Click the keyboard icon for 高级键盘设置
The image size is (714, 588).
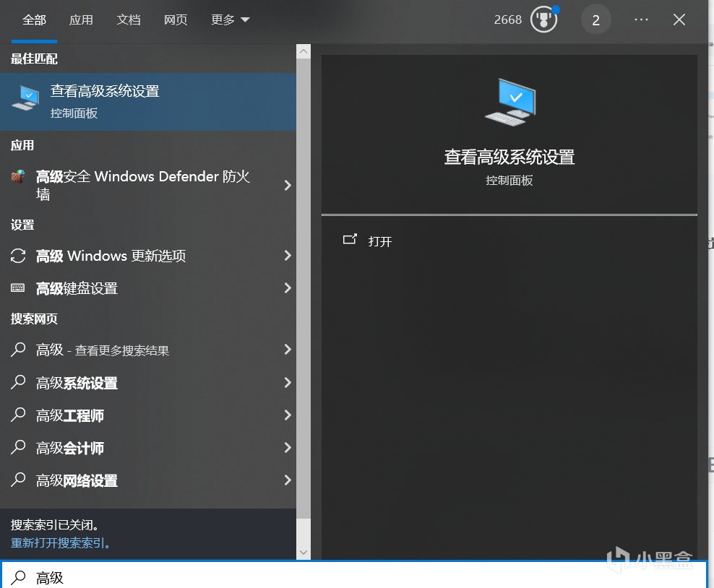tap(18, 287)
